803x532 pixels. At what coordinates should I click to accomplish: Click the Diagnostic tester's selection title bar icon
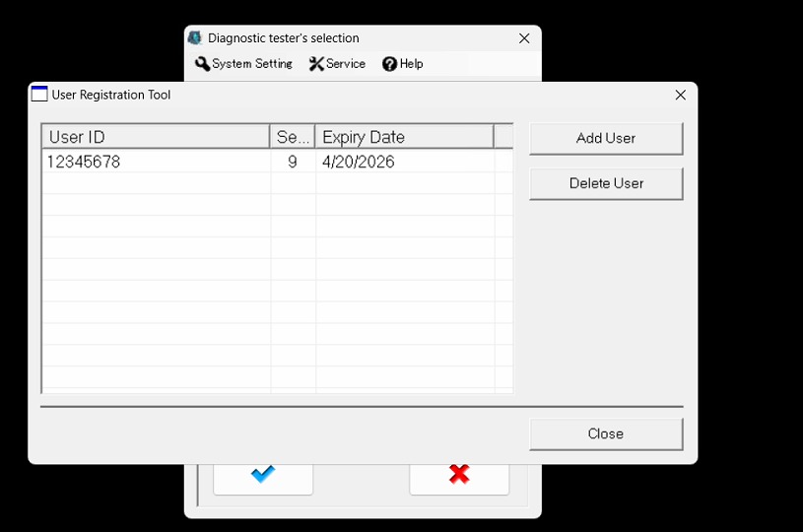pos(195,37)
